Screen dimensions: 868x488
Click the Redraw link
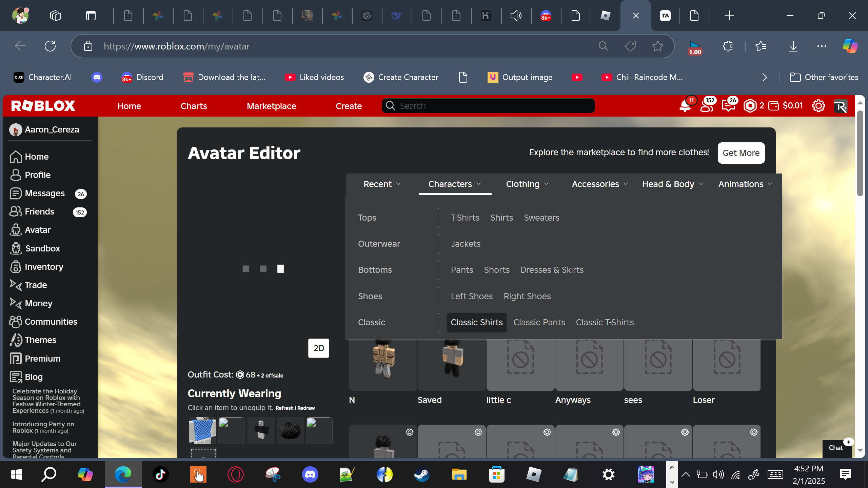click(306, 408)
